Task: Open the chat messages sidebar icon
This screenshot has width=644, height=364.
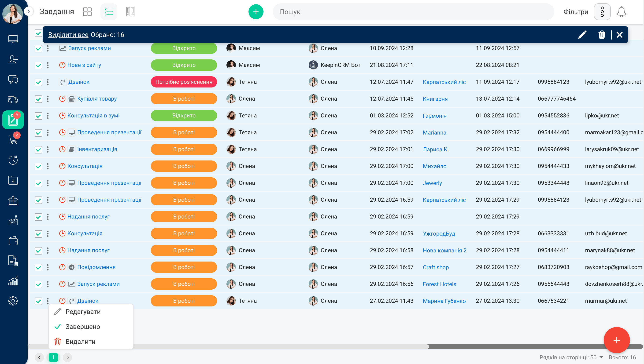Action: pos(13,80)
